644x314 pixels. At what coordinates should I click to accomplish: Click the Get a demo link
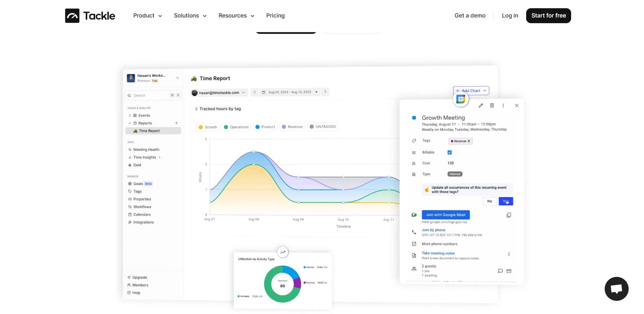470,16
